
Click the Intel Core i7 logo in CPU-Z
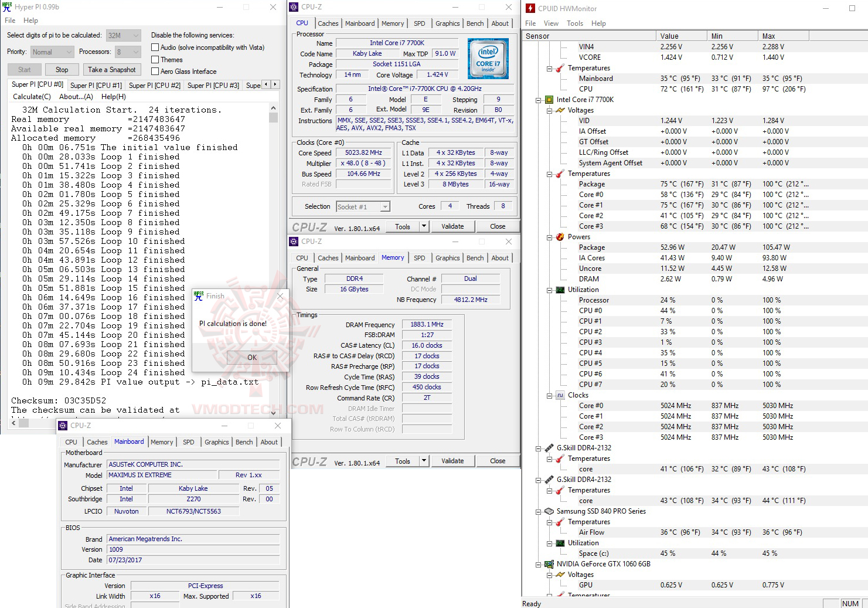[x=488, y=59]
